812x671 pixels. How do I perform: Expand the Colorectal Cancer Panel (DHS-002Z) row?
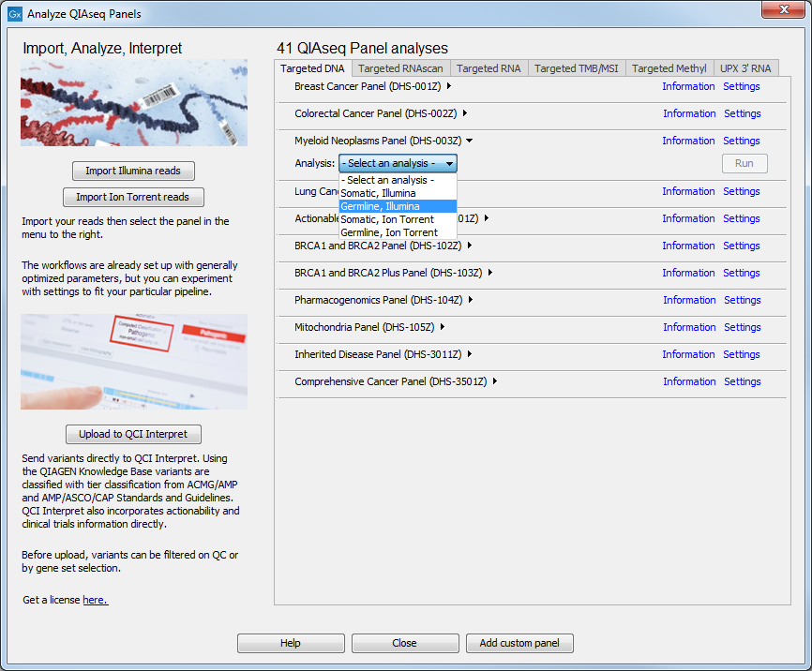tap(465, 112)
